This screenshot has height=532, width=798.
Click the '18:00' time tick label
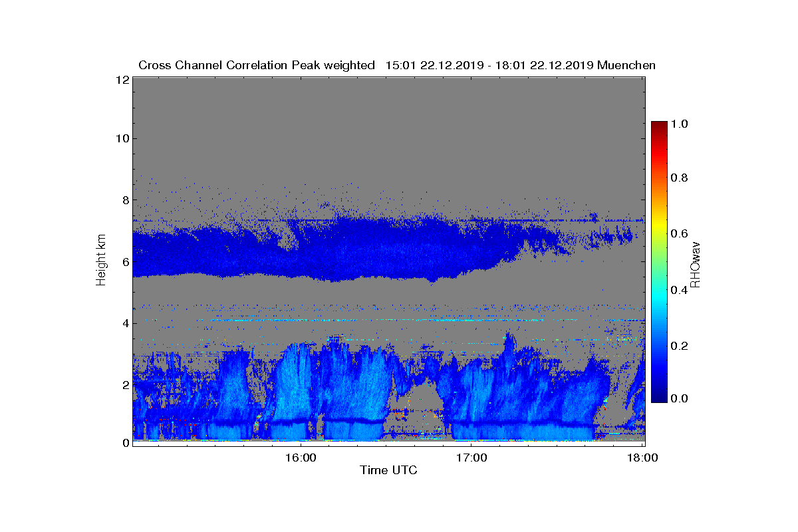(643, 458)
